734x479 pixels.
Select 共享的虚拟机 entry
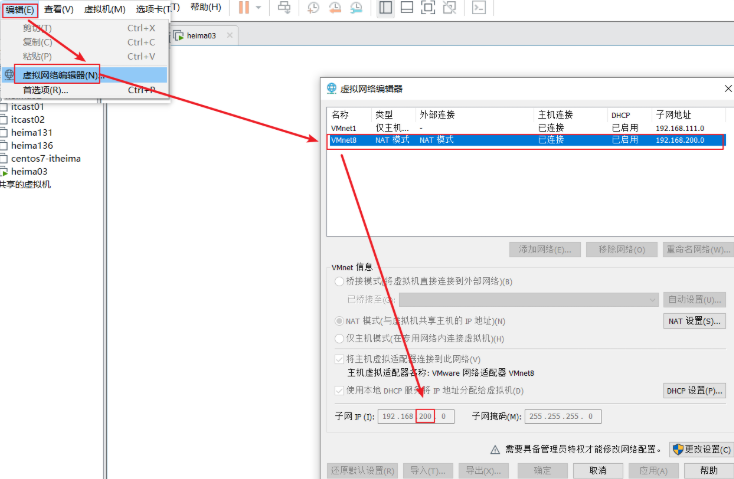(x=25, y=184)
